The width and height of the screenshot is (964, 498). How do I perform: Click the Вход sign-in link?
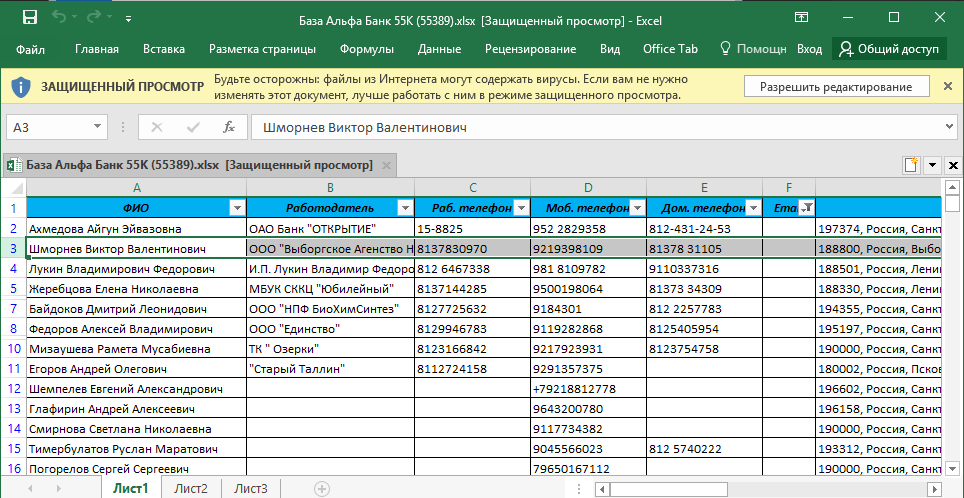[809, 49]
